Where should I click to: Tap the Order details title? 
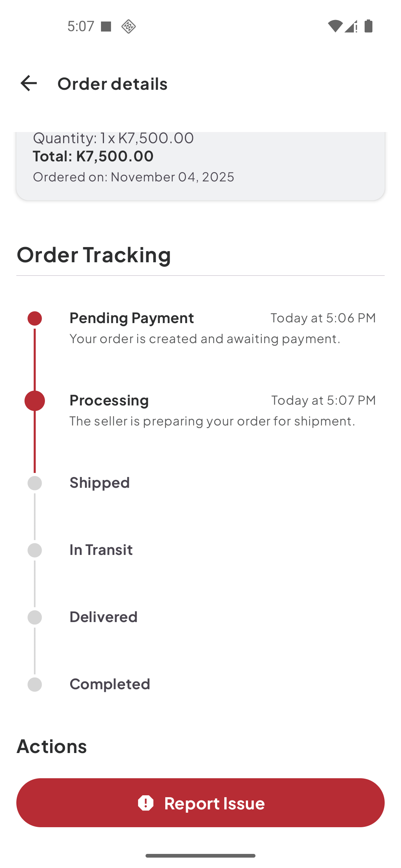pos(113,84)
